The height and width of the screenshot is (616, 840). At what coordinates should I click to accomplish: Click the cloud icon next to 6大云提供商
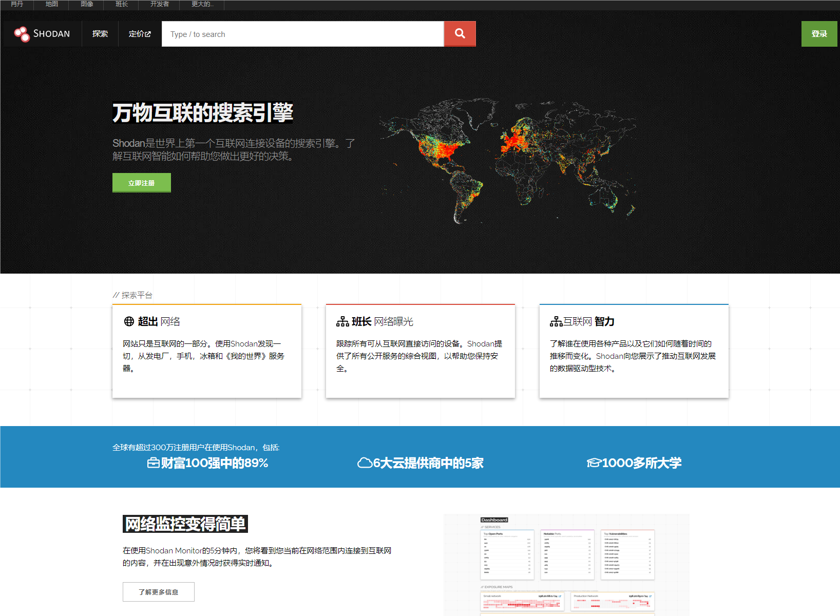[x=365, y=463]
